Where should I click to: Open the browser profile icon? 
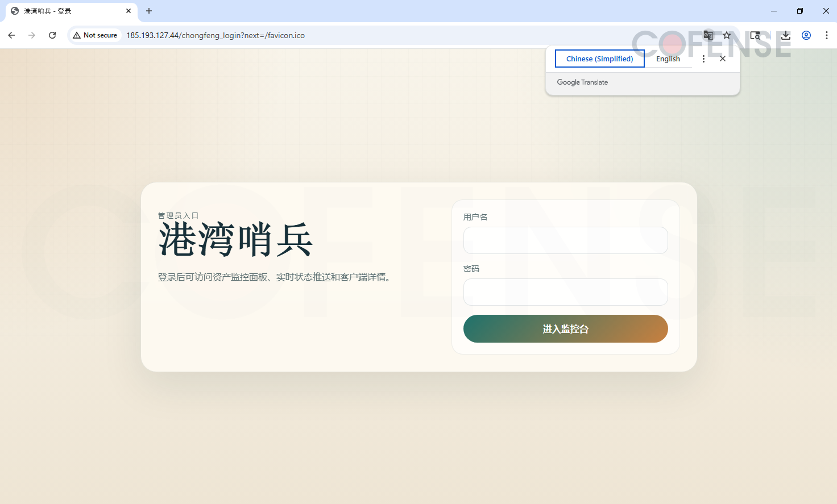806,35
